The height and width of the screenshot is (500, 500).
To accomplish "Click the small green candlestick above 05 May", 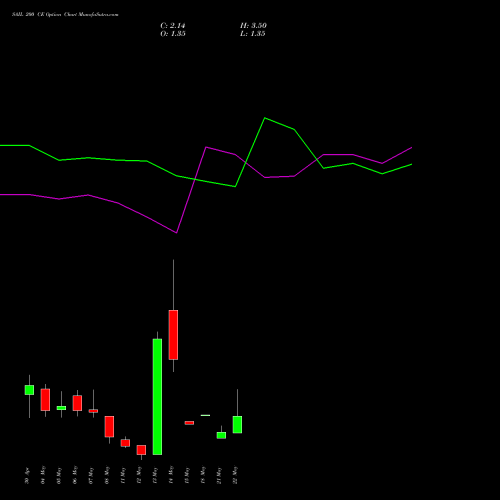I will coord(61,408).
